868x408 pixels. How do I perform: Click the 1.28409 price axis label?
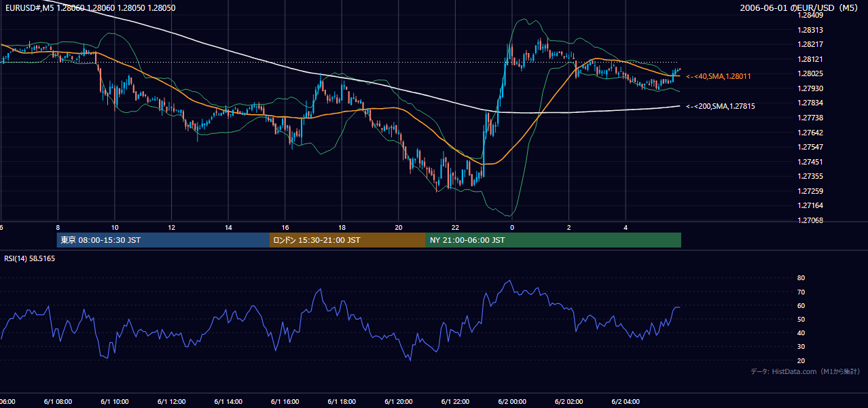click(810, 15)
